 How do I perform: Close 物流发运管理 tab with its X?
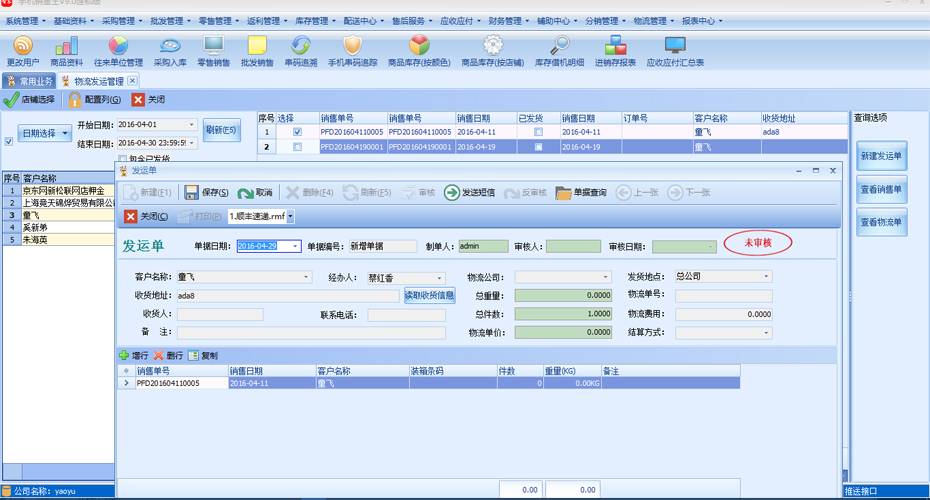click(x=132, y=81)
